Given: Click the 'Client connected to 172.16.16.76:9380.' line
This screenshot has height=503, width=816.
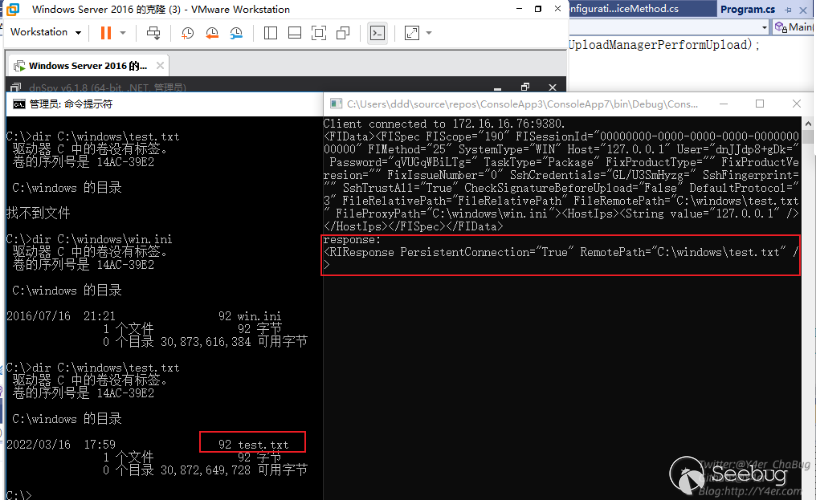Looking at the screenshot, I should coord(444,124).
